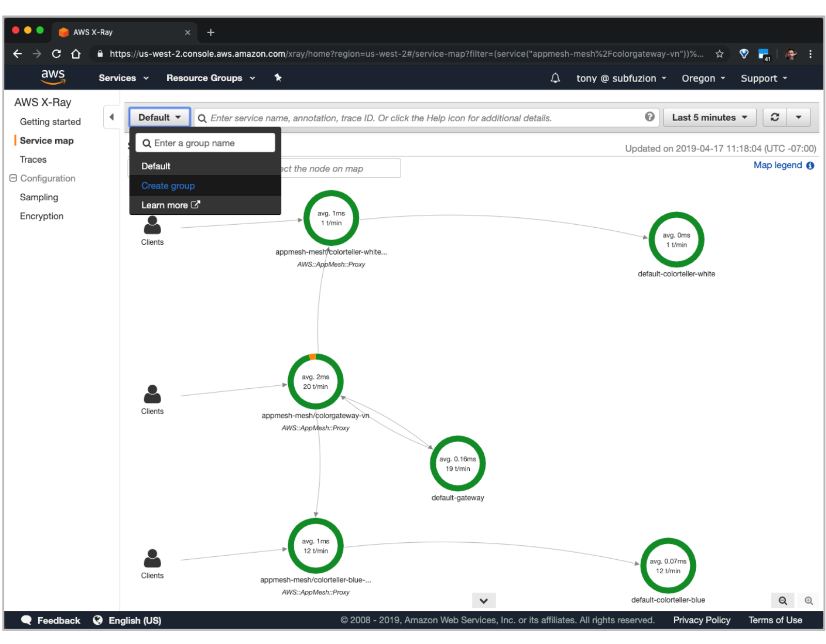The height and width of the screenshot is (644, 826).
Task: Choose Create group in menu
Action: 205,186
